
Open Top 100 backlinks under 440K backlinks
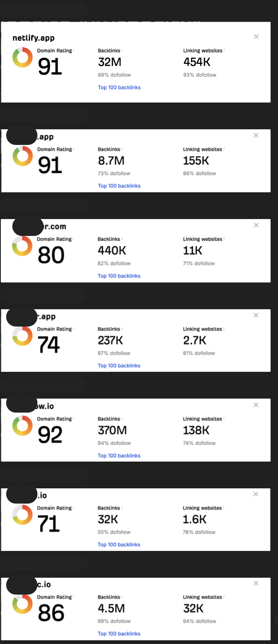point(119,276)
